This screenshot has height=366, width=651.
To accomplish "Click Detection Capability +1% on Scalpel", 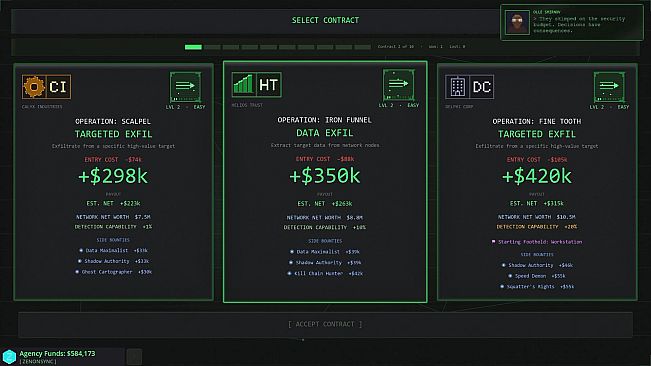I will coord(113,227).
